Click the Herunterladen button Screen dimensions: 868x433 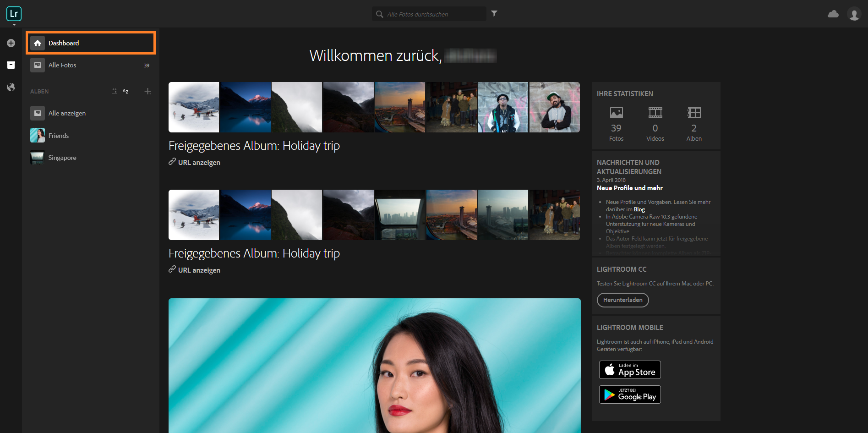(623, 300)
